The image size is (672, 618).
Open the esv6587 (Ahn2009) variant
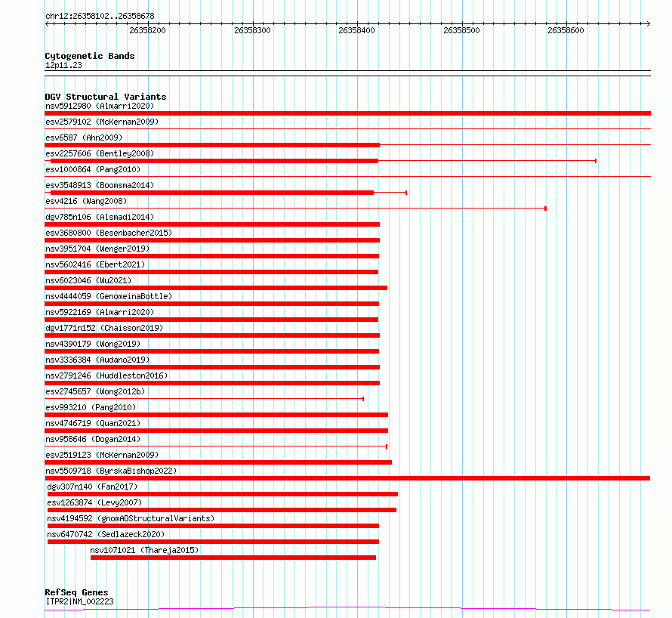click(84, 138)
